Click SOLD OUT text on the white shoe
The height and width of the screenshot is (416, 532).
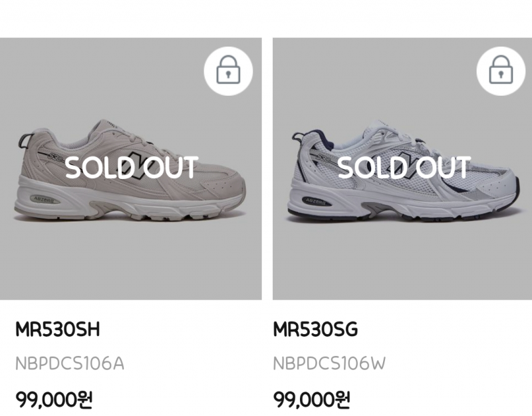(404, 168)
